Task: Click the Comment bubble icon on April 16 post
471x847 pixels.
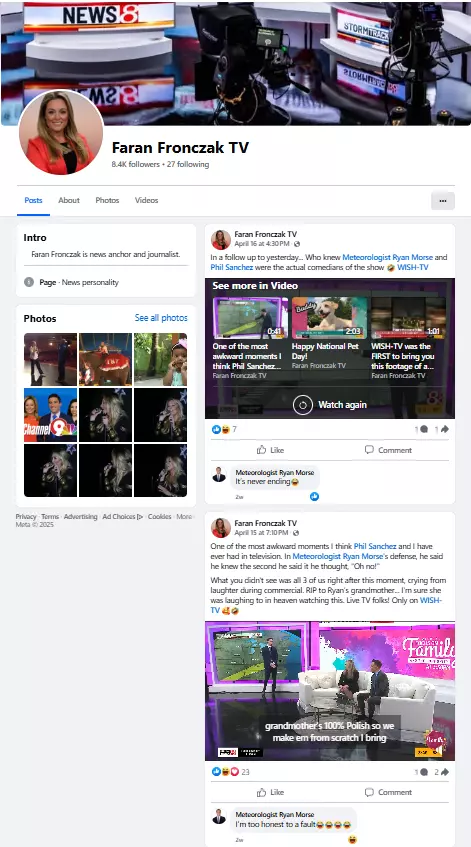Action: (369, 449)
